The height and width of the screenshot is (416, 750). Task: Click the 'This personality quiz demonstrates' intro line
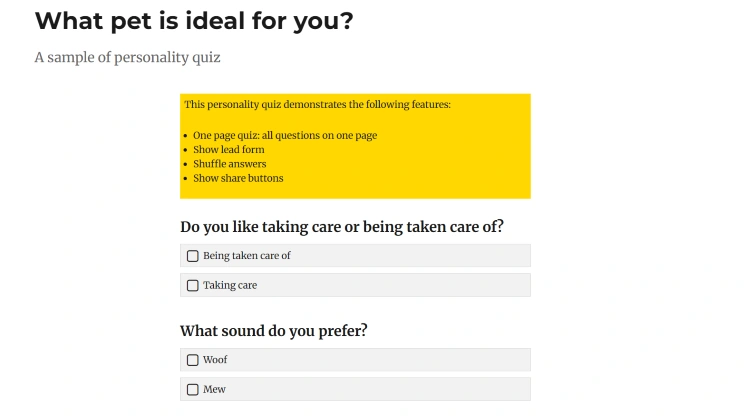pos(318,104)
